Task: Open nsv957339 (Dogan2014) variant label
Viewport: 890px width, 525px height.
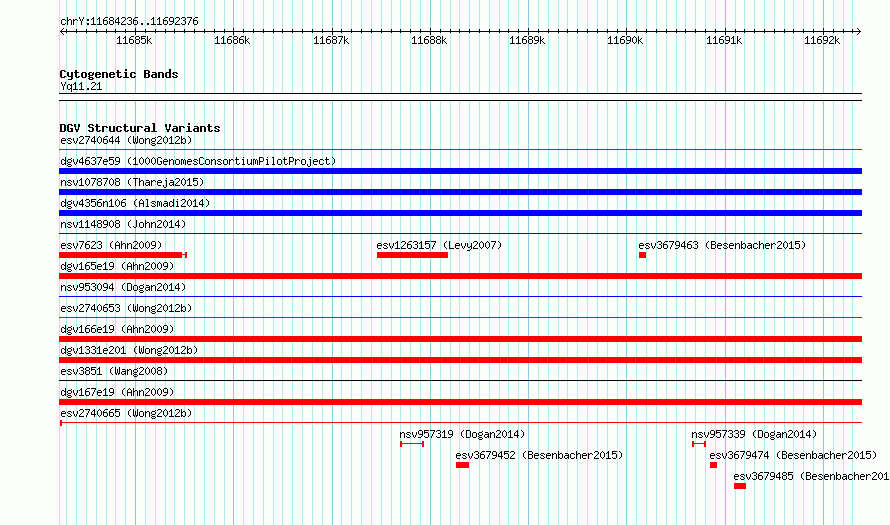Action: click(x=754, y=434)
